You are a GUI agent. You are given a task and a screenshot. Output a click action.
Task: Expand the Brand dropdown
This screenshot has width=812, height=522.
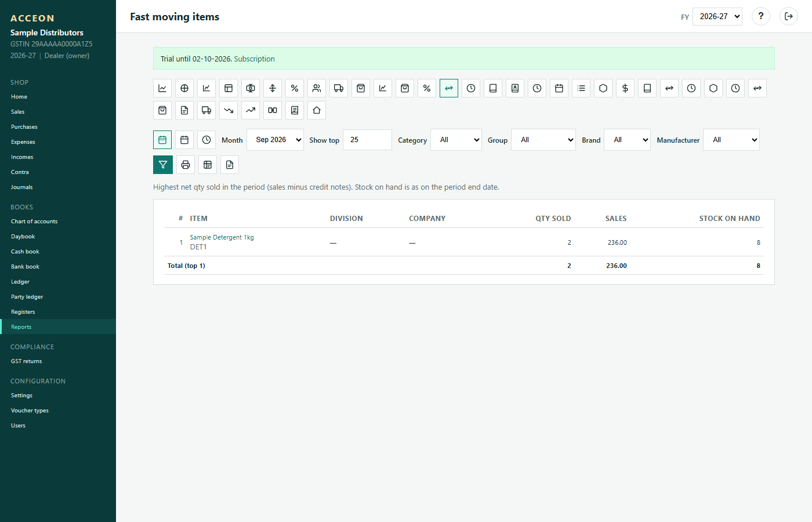point(627,140)
